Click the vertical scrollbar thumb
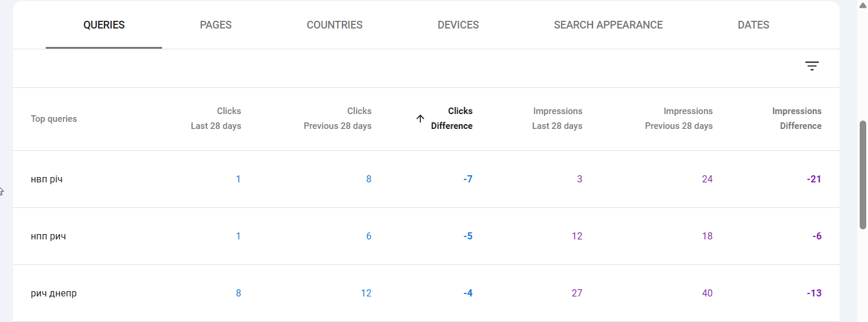This screenshot has height=322, width=868. [x=863, y=175]
